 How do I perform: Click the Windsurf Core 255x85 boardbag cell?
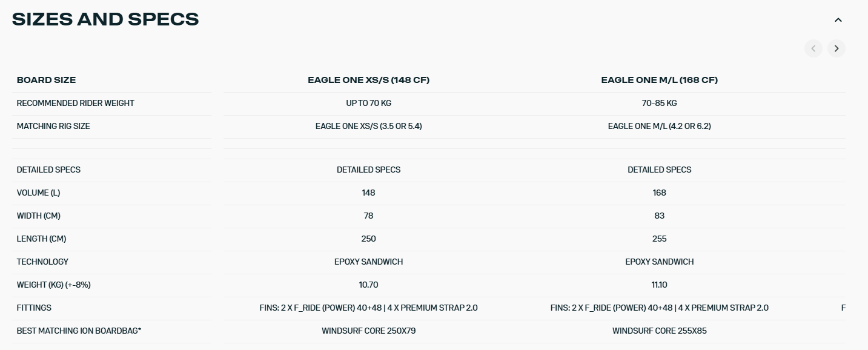pos(659,331)
